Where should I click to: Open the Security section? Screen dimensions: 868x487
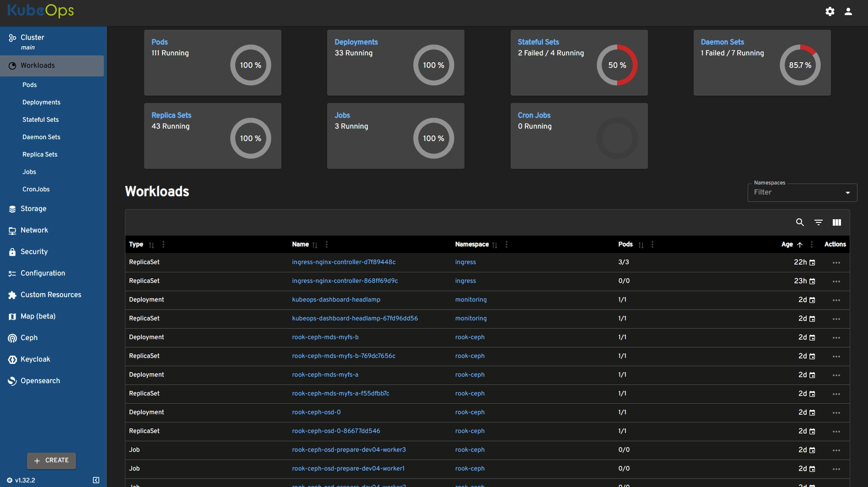34,252
